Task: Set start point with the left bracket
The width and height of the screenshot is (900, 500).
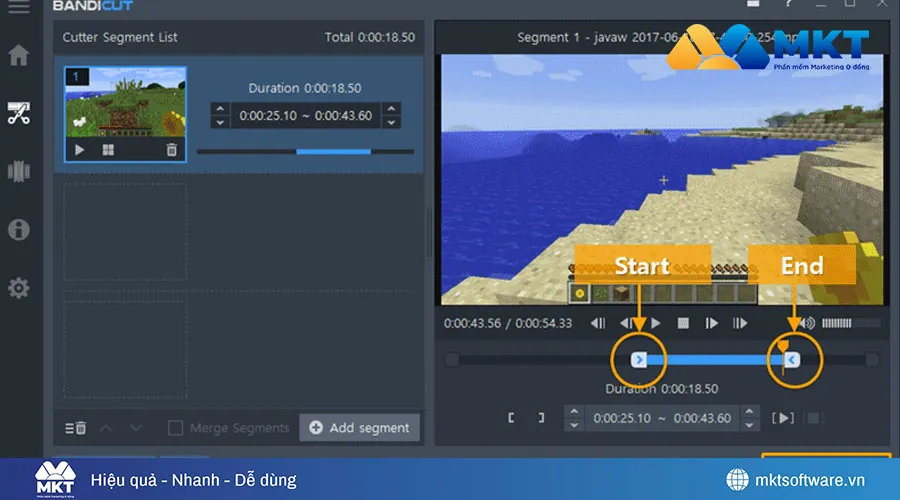Action: (x=511, y=418)
